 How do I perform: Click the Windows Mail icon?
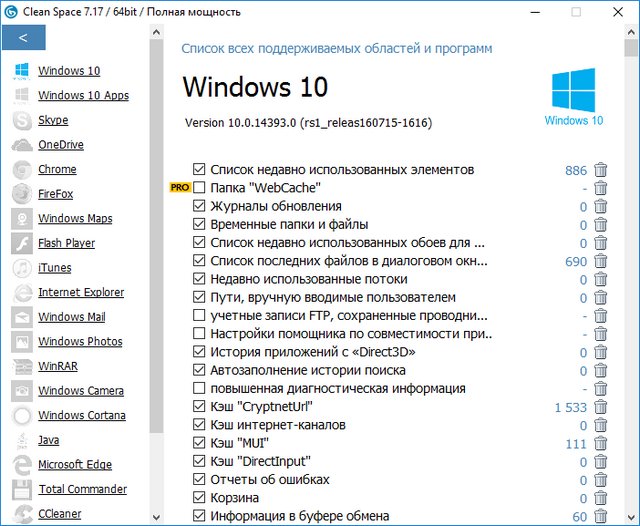click(x=22, y=317)
